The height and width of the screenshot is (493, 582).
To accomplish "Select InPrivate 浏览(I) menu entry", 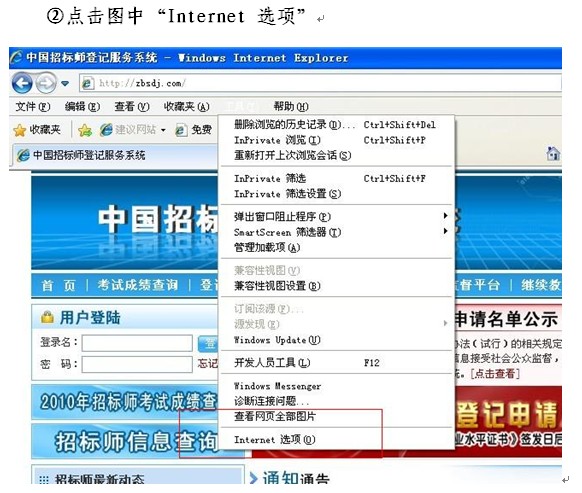I will [336, 140].
